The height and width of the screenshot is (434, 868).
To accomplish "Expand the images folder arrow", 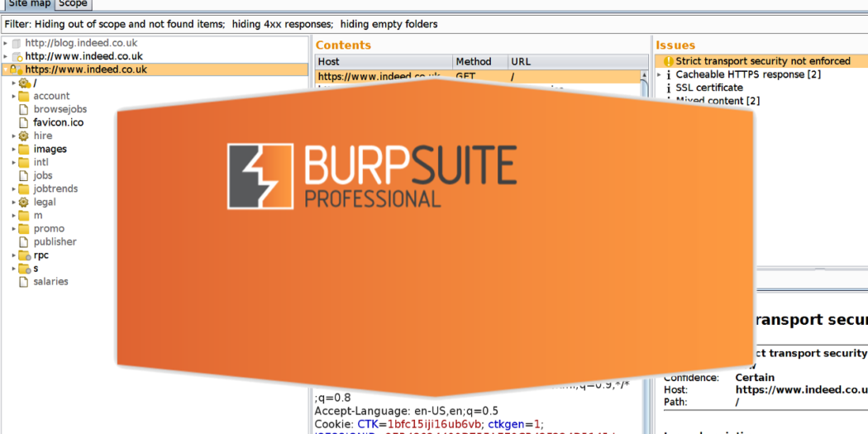I will pyautogui.click(x=14, y=149).
